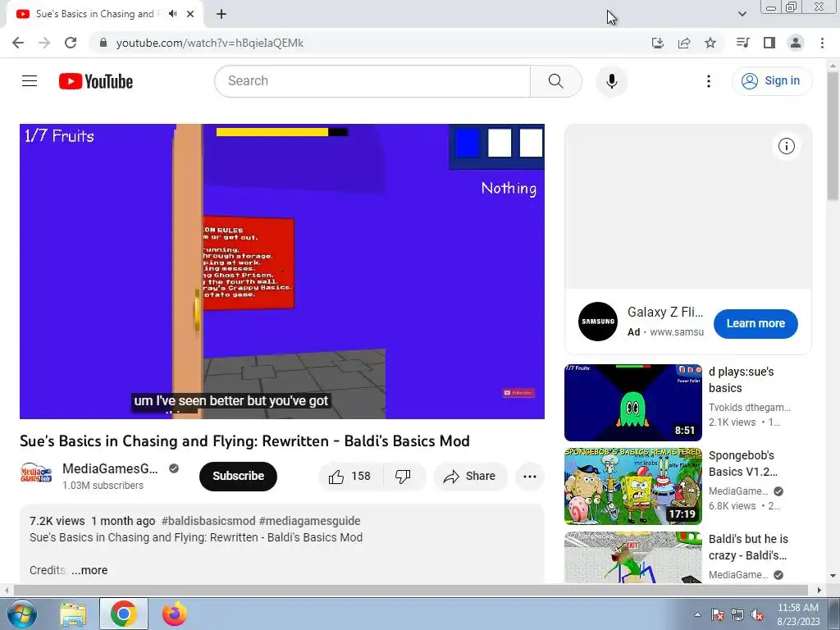Viewport: 840px width, 630px height.
Task: Click Learn more on Samsung ad
Action: click(756, 323)
